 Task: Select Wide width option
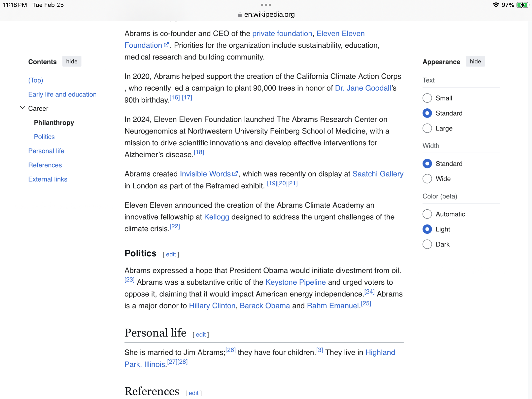point(427,179)
